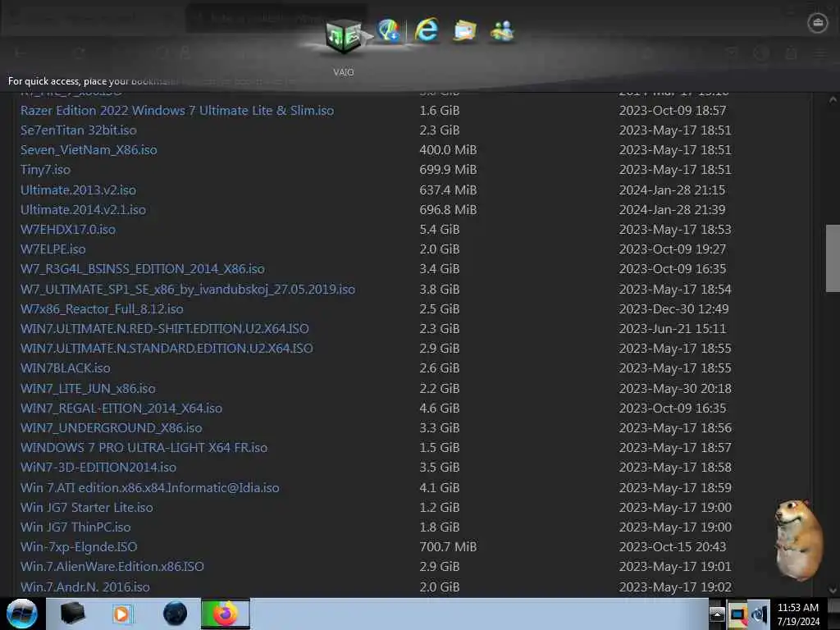Click the date 2023-Dec-30 12:49
840x630 pixels.
[x=674, y=309]
